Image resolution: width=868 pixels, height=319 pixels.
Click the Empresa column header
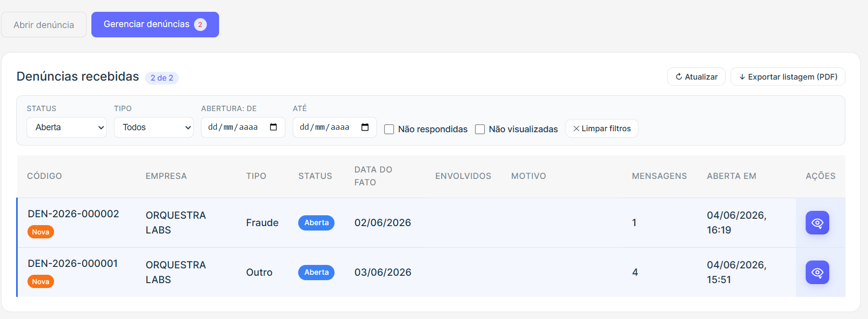click(x=166, y=176)
